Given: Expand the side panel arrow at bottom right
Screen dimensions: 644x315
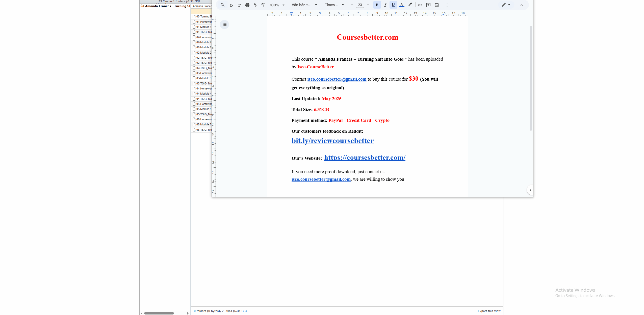Looking at the screenshot, I should click(530, 190).
